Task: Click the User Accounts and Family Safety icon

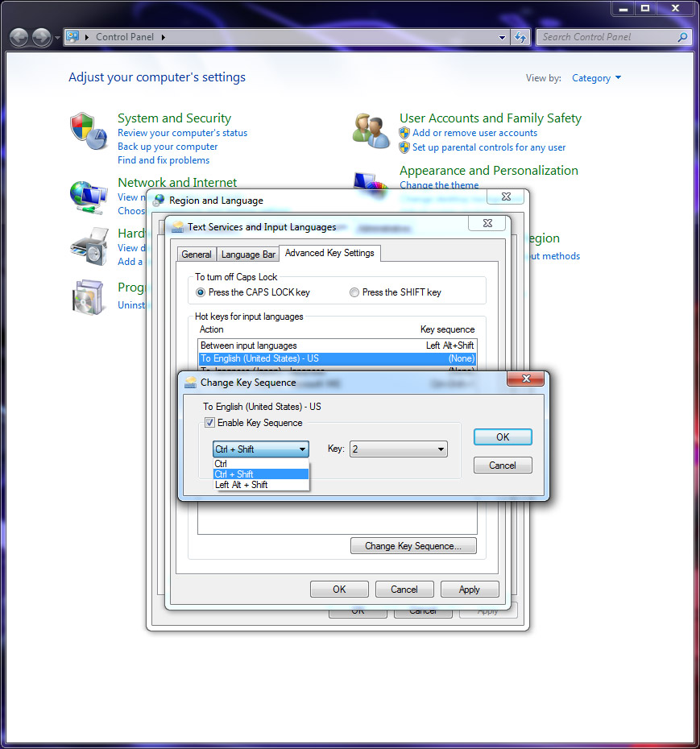Action: click(x=370, y=129)
